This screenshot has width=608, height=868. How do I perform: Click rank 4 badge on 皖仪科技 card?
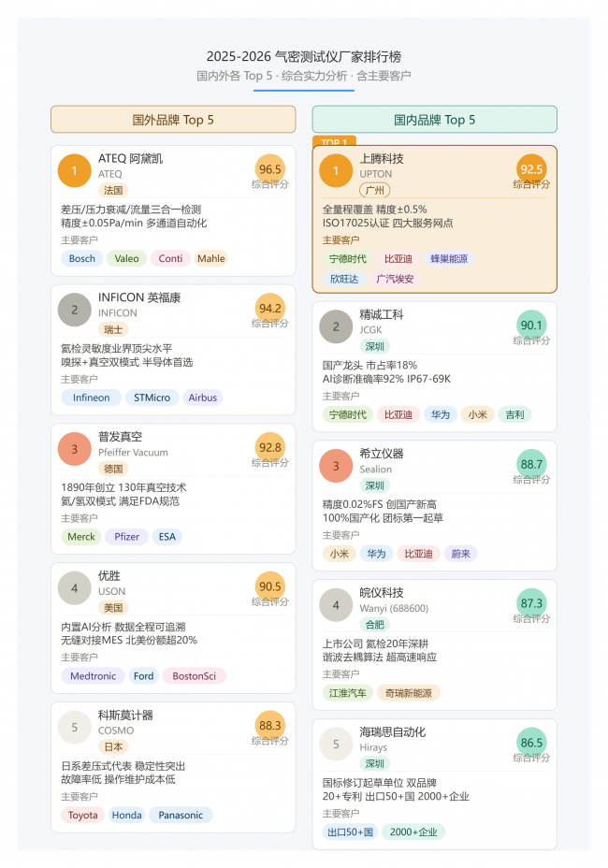(x=336, y=605)
